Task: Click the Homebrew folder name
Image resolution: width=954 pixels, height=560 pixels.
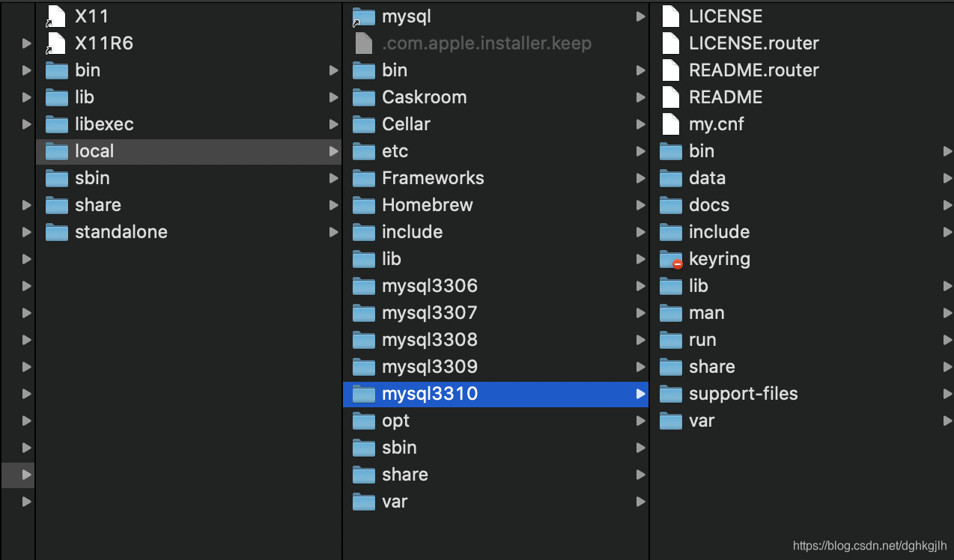Action: 428,205
